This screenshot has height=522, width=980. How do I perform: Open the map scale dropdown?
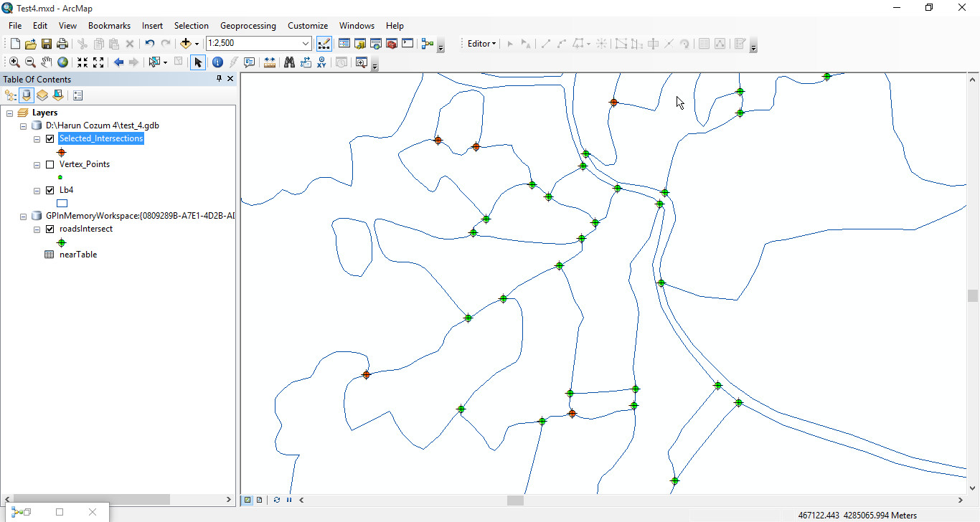pyautogui.click(x=306, y=44)
